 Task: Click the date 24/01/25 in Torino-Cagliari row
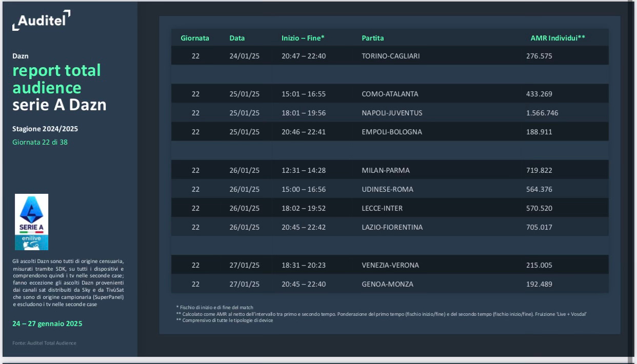point(245,56)
